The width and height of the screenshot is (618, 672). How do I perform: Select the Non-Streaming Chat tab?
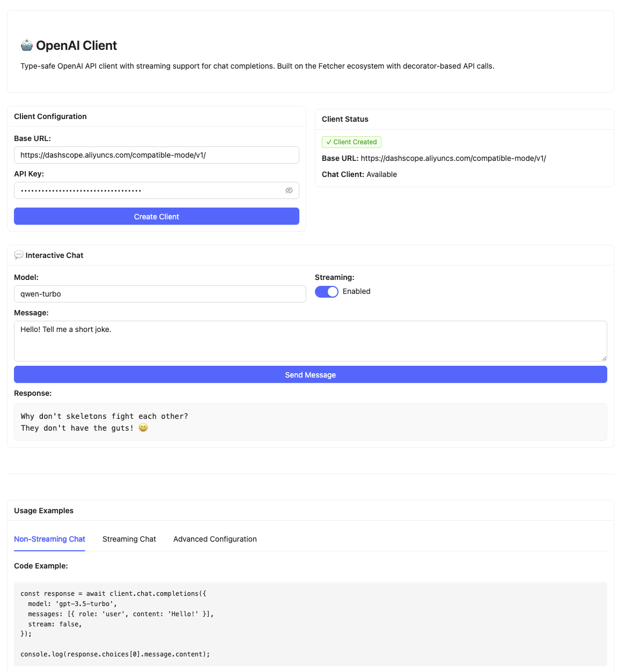[x=49, y=539]
